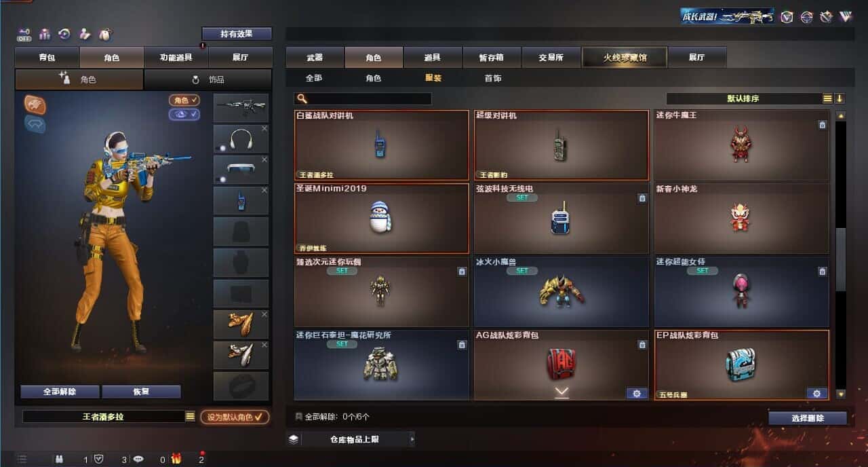Remove the headphones from equipment slot
868x467 pixels.
(264, 128)
